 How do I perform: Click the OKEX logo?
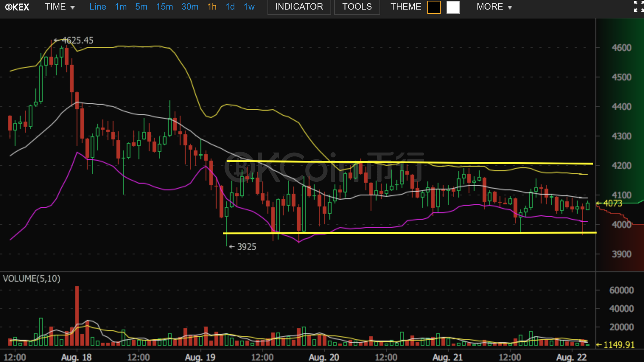(17, 7)
